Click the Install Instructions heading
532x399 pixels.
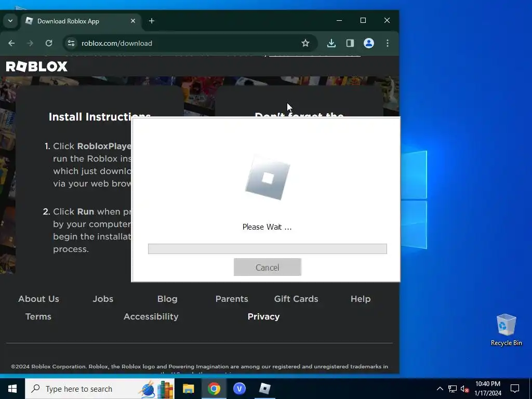point(99,117)
